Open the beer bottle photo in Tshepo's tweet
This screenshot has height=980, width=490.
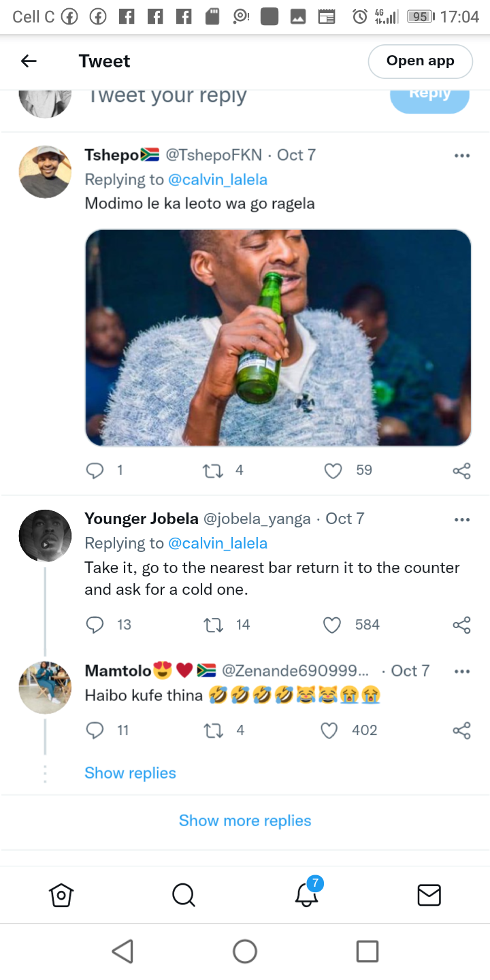pyautogui.click(x=278, y=338)
